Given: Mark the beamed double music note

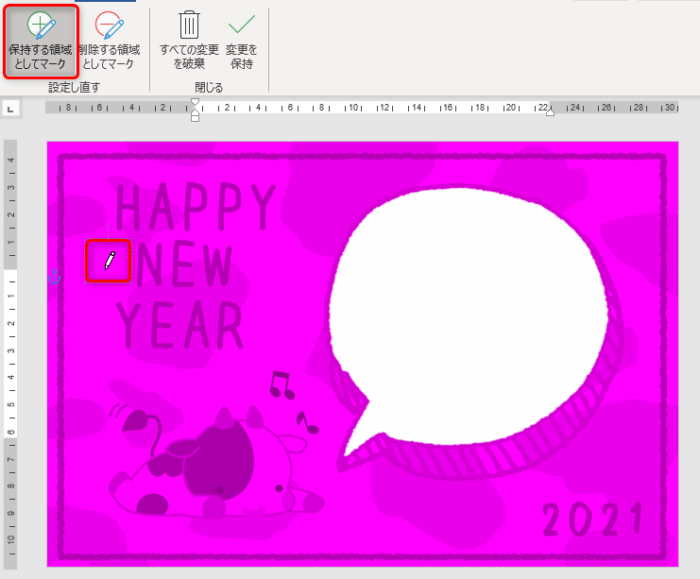Looking at the screenshot, I should click(x=282, y=383).
